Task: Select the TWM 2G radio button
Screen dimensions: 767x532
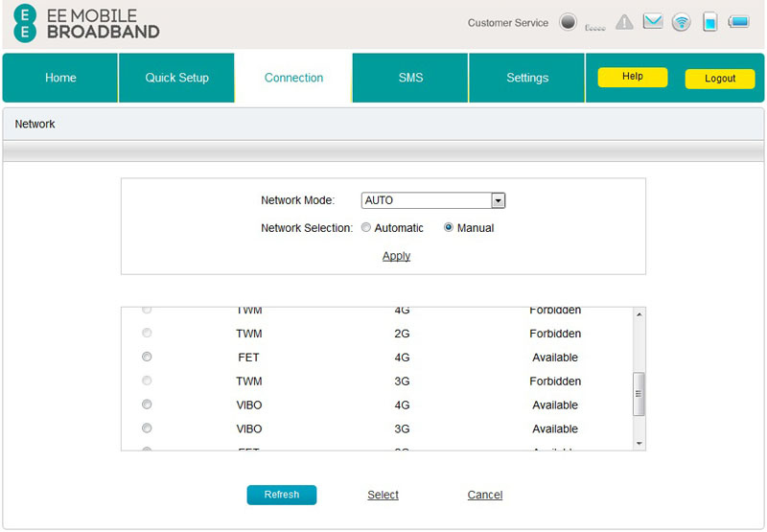Action: point(147,333)
